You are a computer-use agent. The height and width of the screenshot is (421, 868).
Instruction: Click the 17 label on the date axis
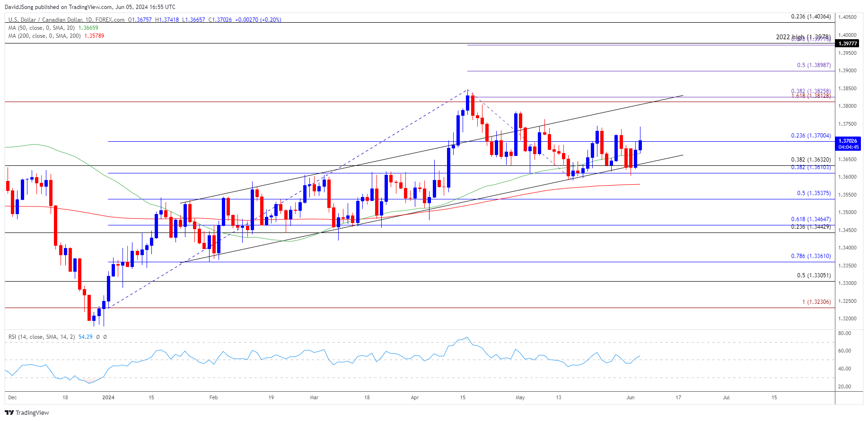click(x=678, y=397)
